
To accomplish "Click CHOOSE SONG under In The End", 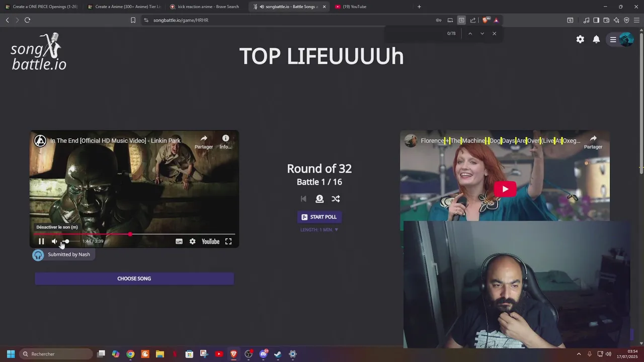I will (x=134, y=279).
